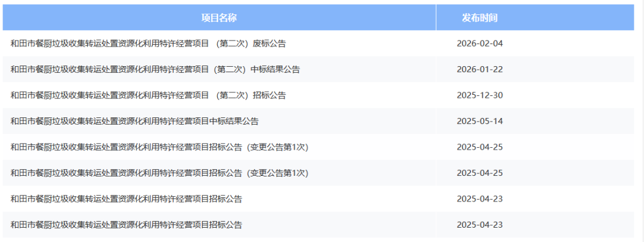Open the （第二次）废标公告 announcement
This screenshot has height=242, width=644.
coord(148,44)
